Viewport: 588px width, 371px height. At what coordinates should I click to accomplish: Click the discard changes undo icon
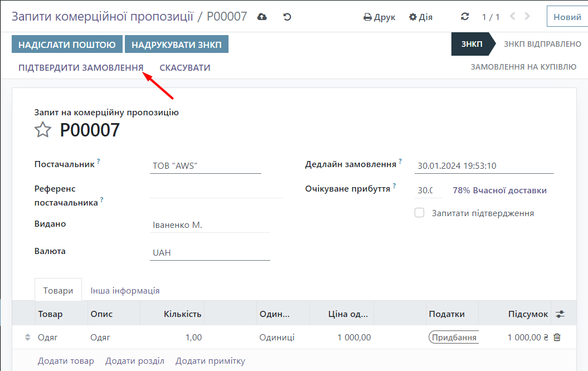pyautogui.click(x=287, y=17)
